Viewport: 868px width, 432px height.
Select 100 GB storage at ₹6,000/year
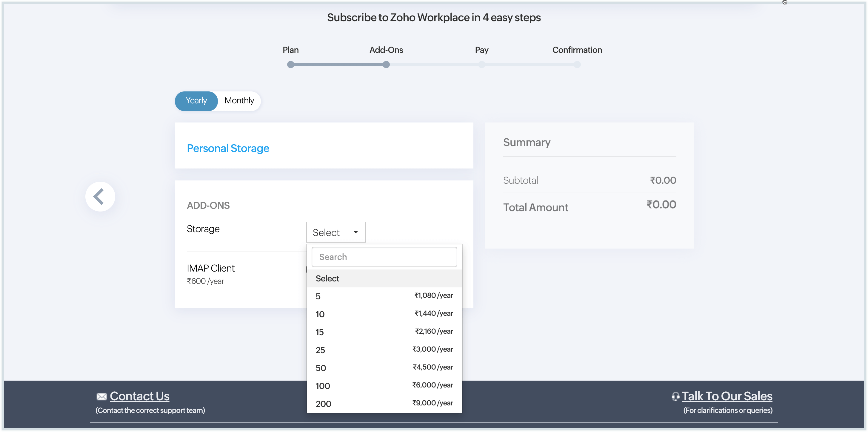pyautogui.click(x=384, y=385)
